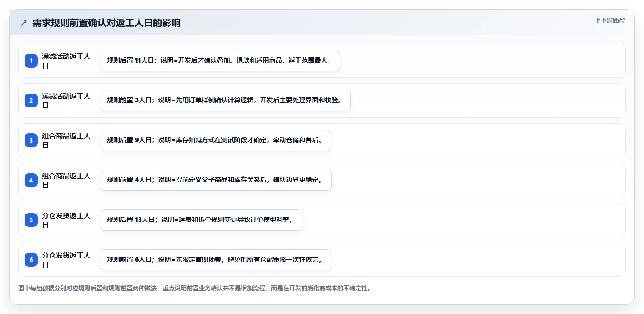644x314 pixels.
Task: Open the 规则前置 4人日 description box
Action: click(x=216, y=180)
